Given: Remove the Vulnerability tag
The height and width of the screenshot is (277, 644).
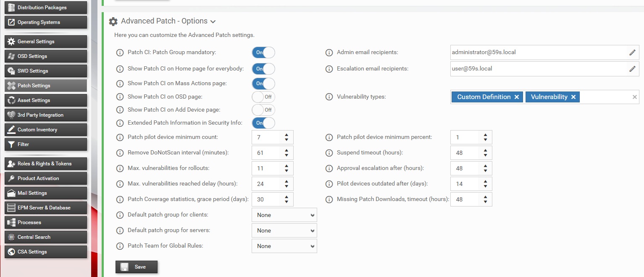Looking at the screenshot, I should click(573, 97).
